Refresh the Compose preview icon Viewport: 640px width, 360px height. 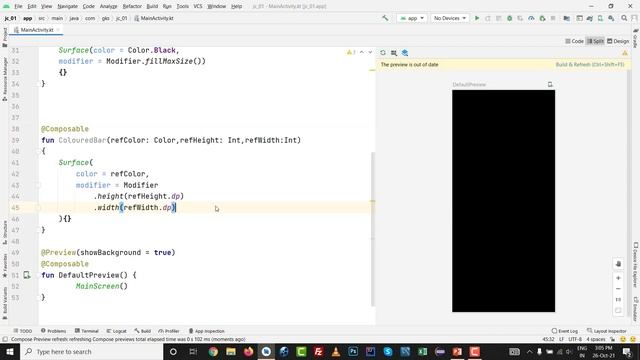pos(383,53)
